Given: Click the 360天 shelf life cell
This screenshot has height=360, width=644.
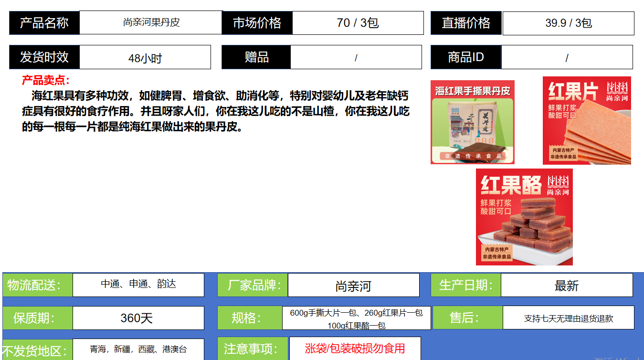Looking at the screenshot, I should (138, 318).
